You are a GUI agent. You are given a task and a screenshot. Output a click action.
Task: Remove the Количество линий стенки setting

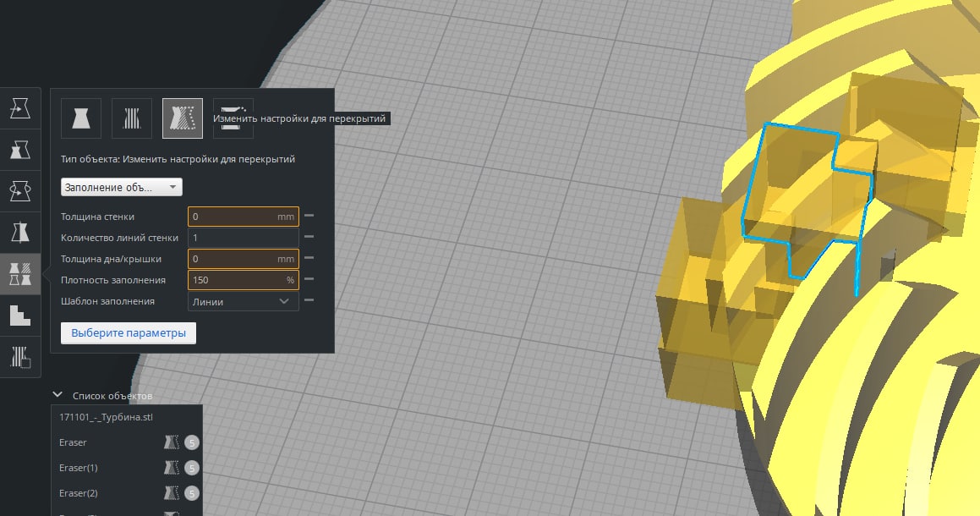[x=309, y=237]
